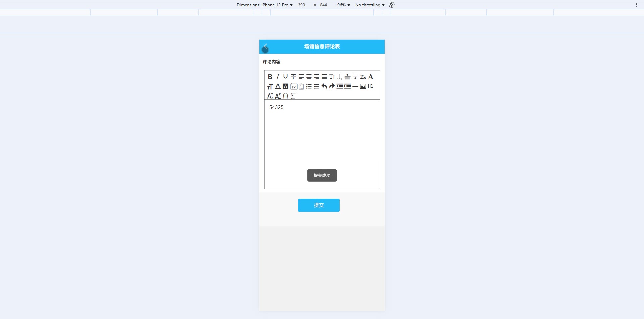Image resolution: width=644 pixels, height=319 pixels.
Task: Click the 提交成功 toast message
Action: pos(322,175)
